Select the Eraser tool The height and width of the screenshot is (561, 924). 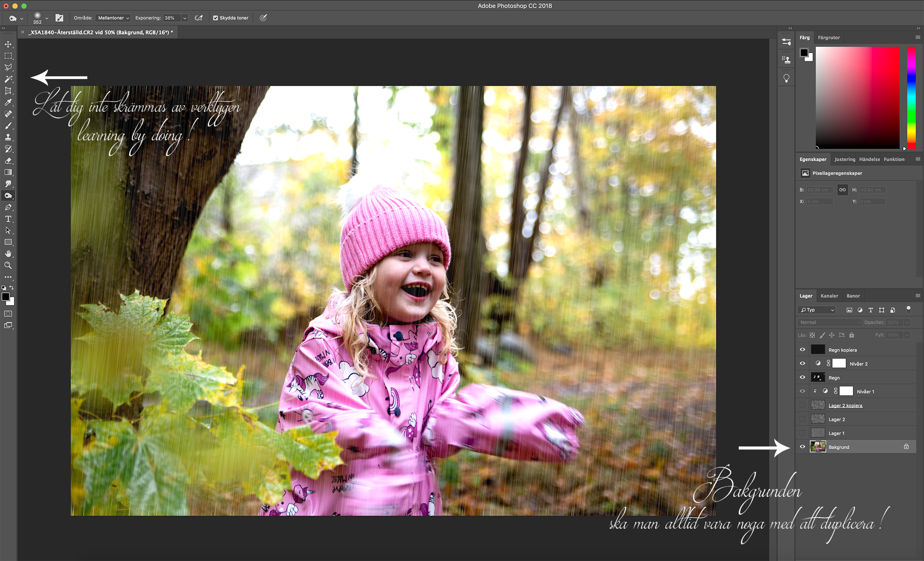tap(8, 161)
